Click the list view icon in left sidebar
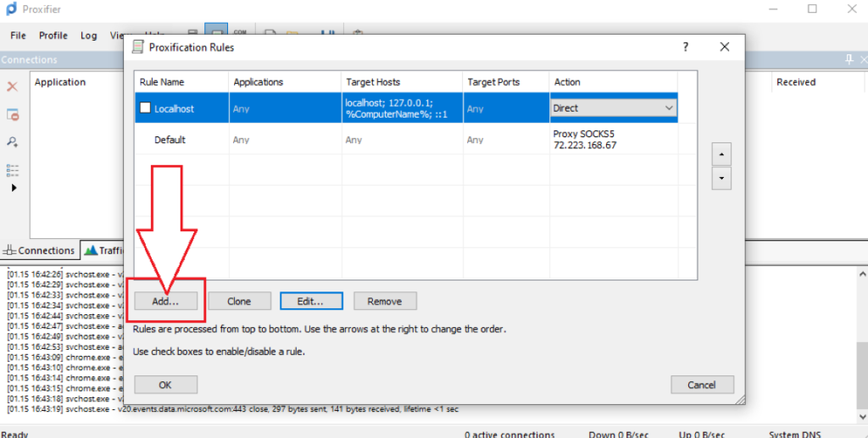 (x=13, y=169)
